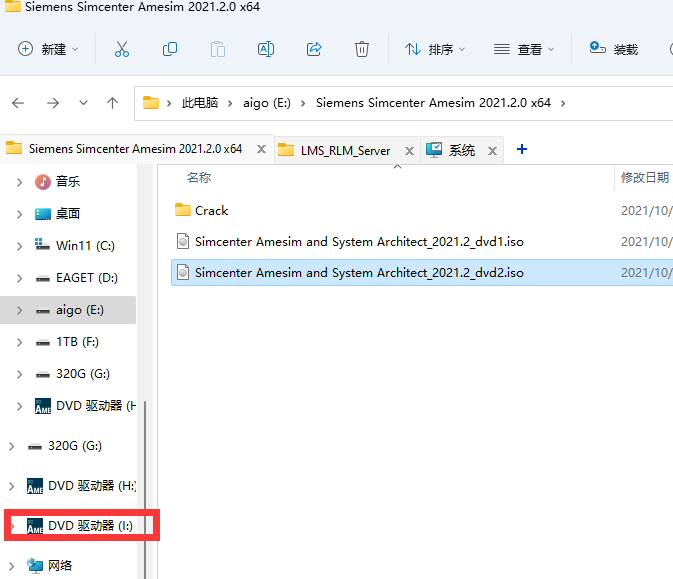Click the Crack folder icon
673x579 pixels.
point(183,210)
